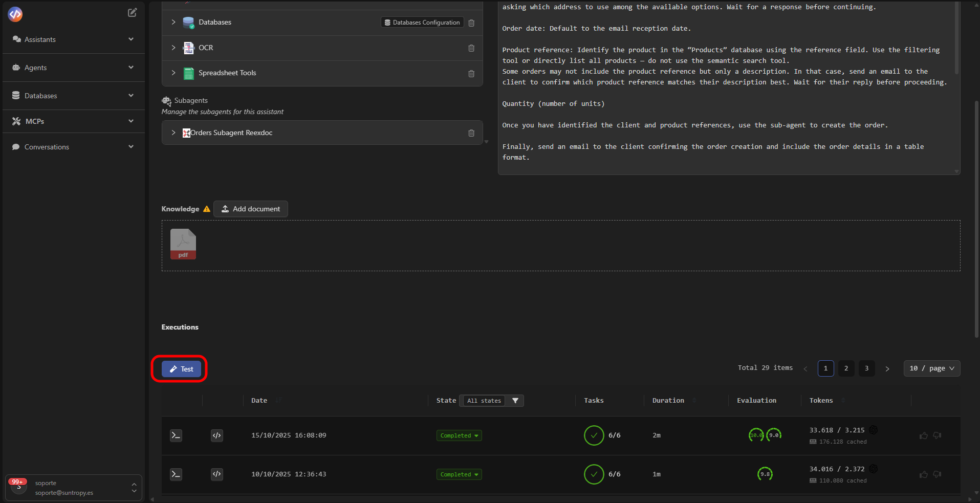Sort executions by Duration column sorter
The image size is (980, 503).
(x=694, y=401)
